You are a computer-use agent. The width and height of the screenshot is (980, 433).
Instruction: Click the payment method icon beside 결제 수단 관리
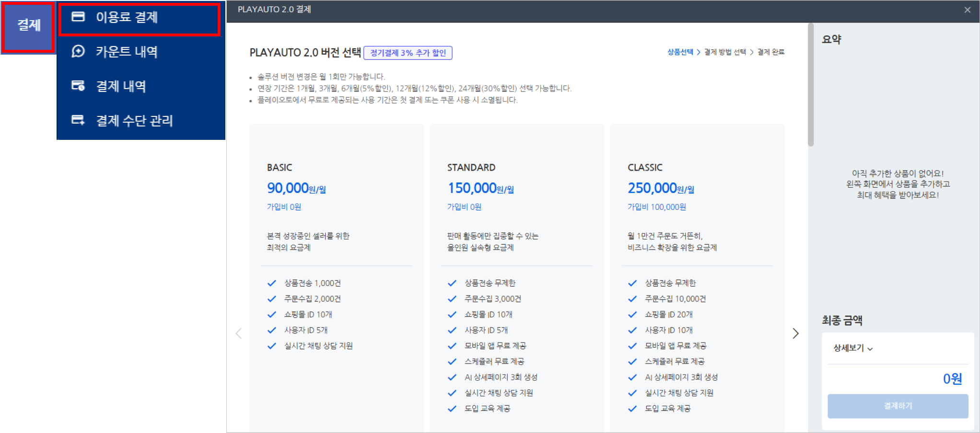click(x=78, y=120)
